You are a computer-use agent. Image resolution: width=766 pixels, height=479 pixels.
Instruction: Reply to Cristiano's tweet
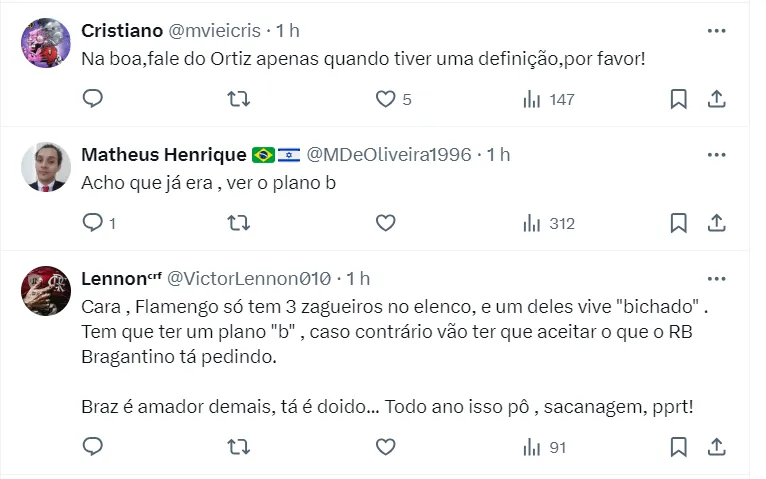[92, 99]
